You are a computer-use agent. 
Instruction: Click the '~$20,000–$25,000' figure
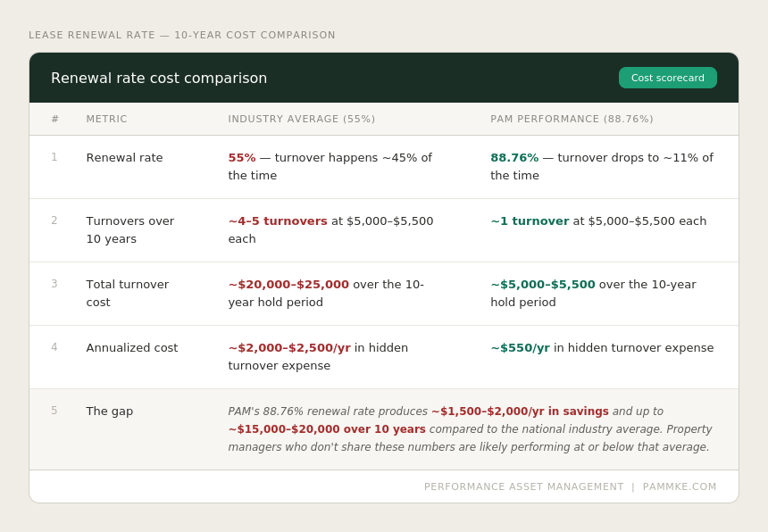coord(288,285)
